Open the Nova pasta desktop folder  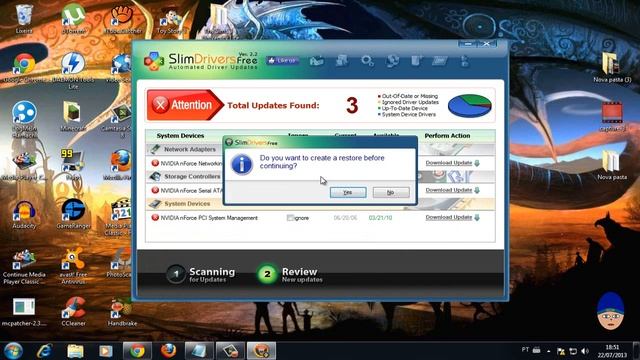click(612, 165)
